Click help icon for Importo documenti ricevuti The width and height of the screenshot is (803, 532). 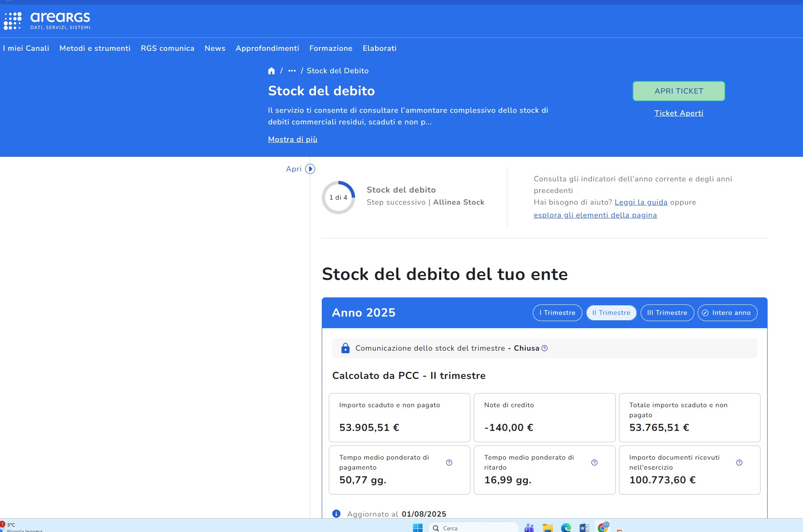point(739,463)
